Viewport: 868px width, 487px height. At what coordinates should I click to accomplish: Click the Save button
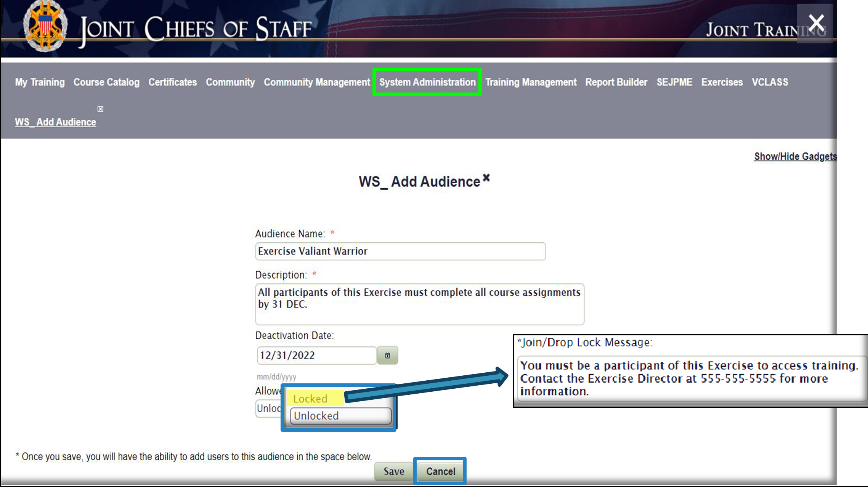click(393, 471)
